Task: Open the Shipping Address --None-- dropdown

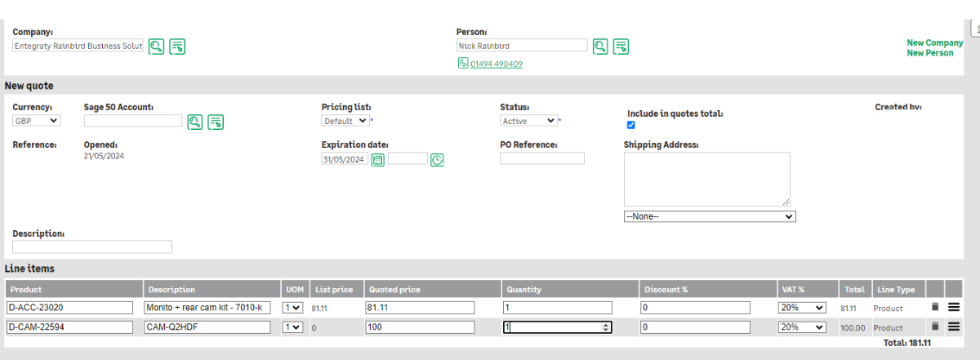Action: tap(710, 216)
